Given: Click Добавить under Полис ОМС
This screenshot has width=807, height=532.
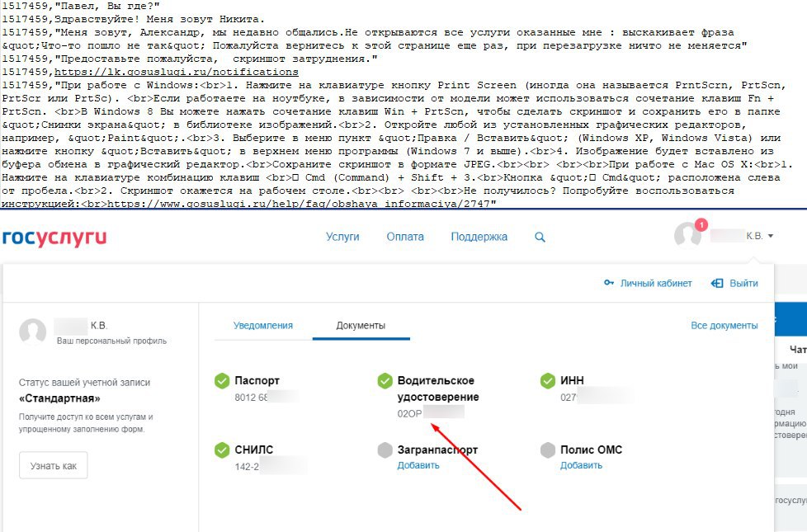Looking at the screenshot, I should (581, 465).
